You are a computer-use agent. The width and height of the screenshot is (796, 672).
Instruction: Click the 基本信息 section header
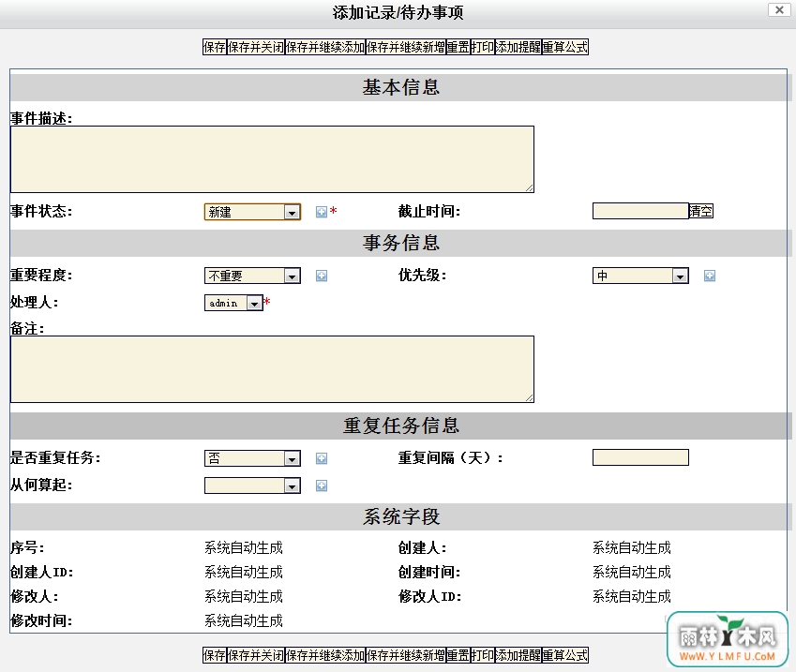[x=400, y=87]
